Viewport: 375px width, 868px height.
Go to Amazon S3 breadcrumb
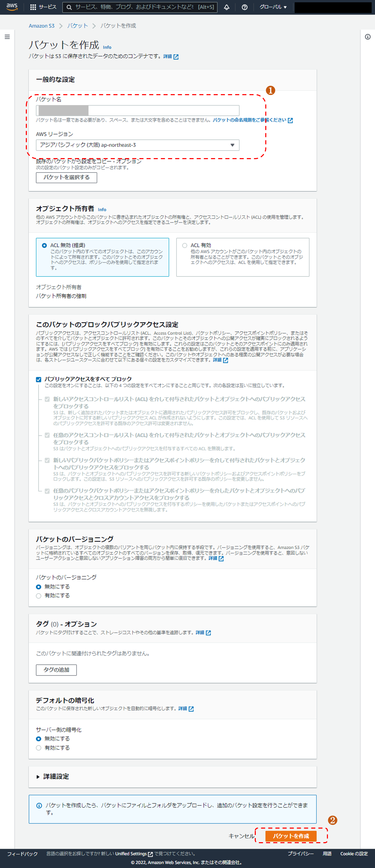(41, 26)
